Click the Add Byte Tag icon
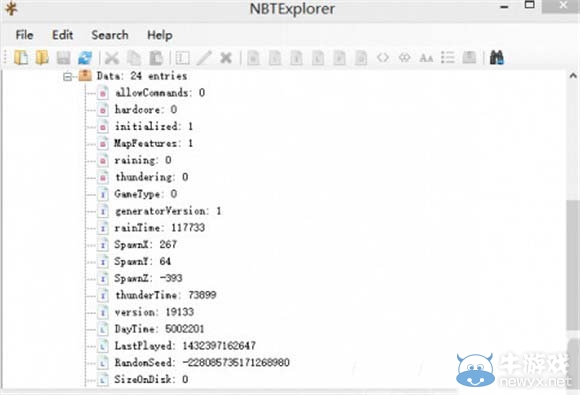 point(253,58)
